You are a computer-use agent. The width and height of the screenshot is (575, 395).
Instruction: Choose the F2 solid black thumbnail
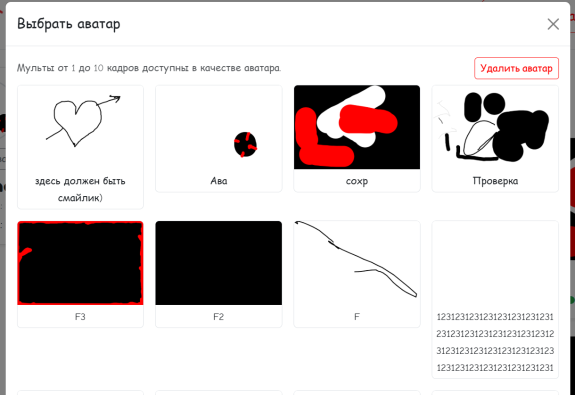pos(219,263)
